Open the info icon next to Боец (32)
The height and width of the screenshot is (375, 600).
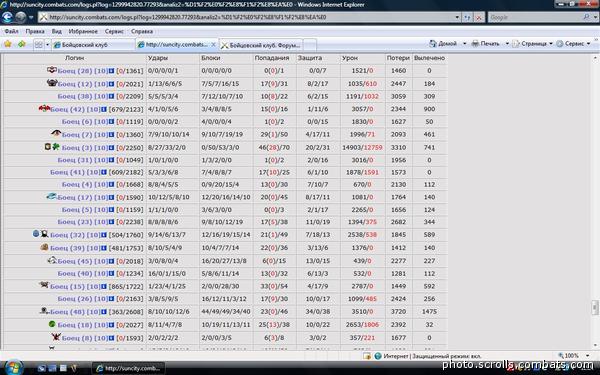pos(104,235)
